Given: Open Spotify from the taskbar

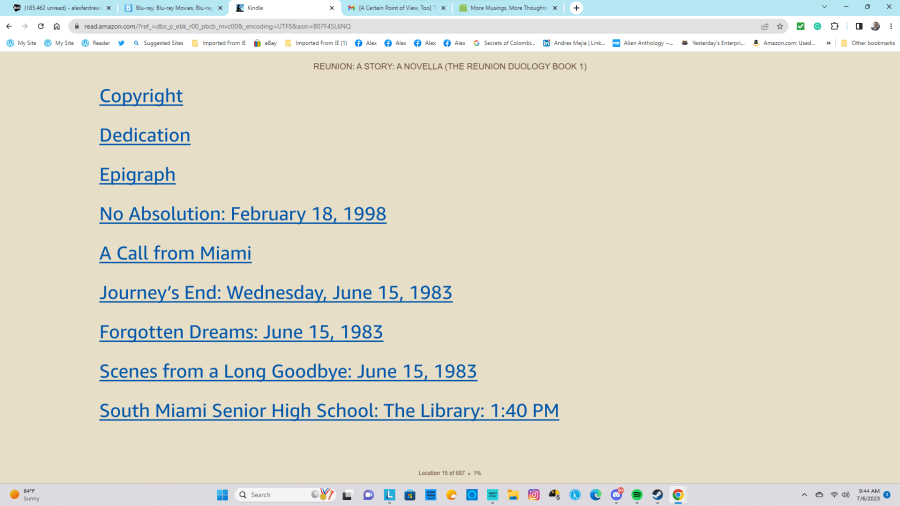Looking at the screenshot, I should click(x=637, y=495).
